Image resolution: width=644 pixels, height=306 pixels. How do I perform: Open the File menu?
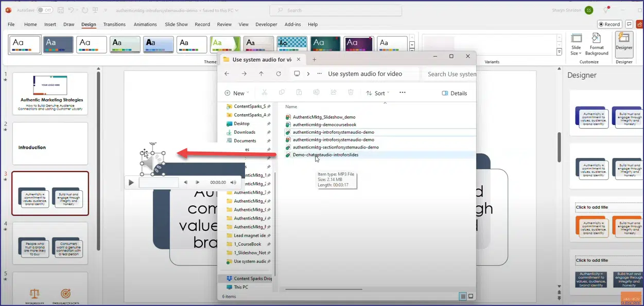pyautogui.click(x=11, y=24)
